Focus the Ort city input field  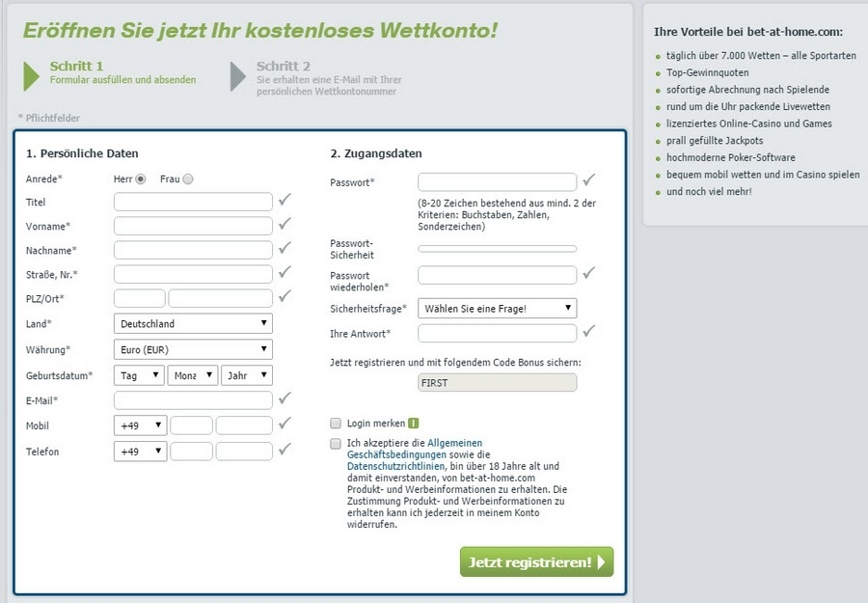tap(220, 298)
